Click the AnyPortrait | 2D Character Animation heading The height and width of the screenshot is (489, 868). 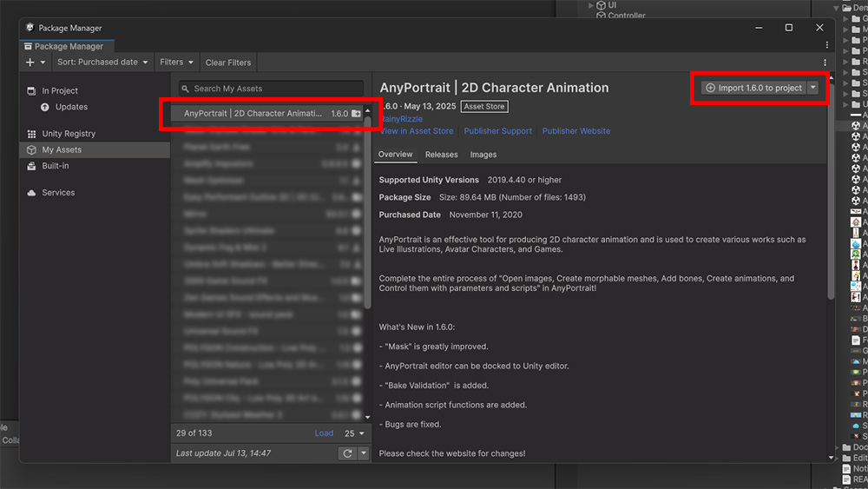(494, 88)
